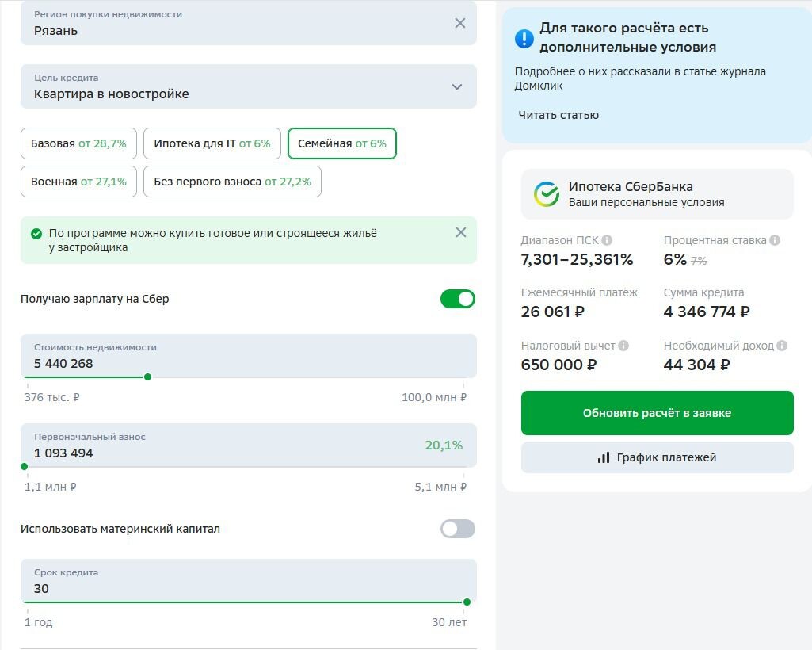Click loan term slider handle
812x650 pixels.
[467, 602]
